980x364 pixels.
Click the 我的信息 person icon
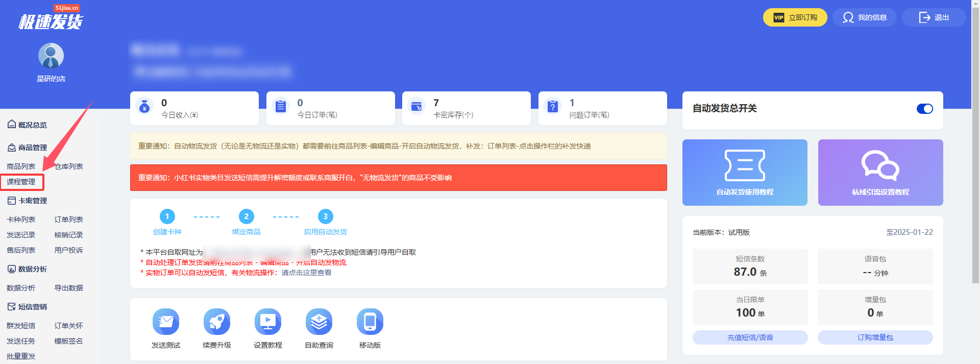click(x=848, y=17)
